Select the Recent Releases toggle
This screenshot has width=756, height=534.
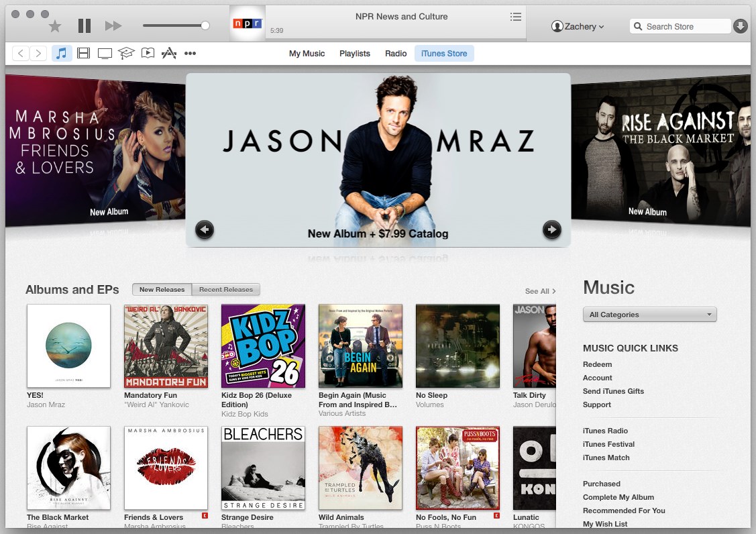(225, 289)
